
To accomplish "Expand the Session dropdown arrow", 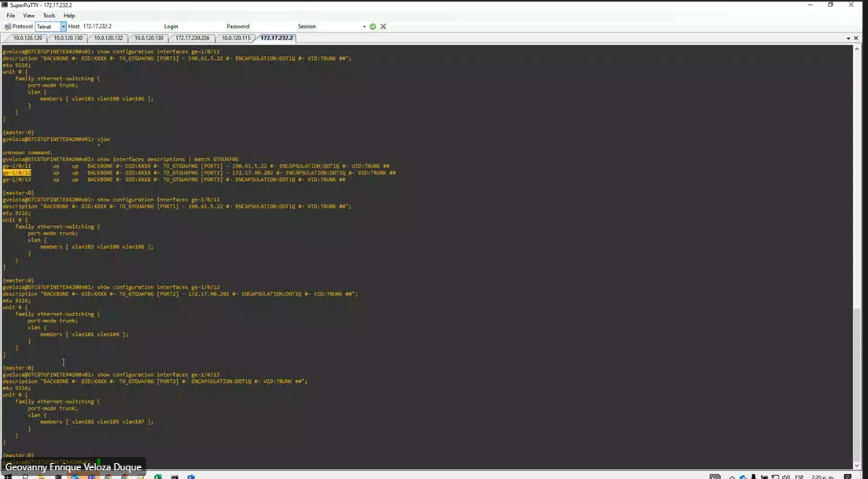I will click(x=364, y=27).
